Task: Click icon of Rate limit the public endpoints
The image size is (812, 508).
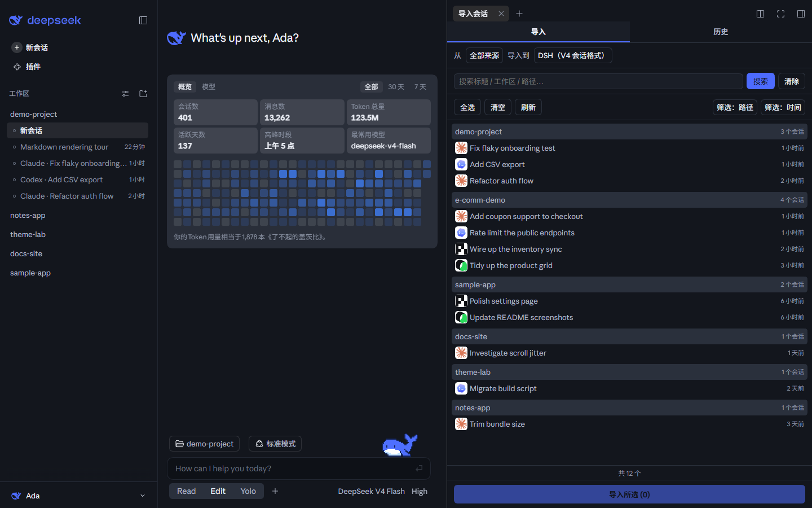Action: coord(461,233)
